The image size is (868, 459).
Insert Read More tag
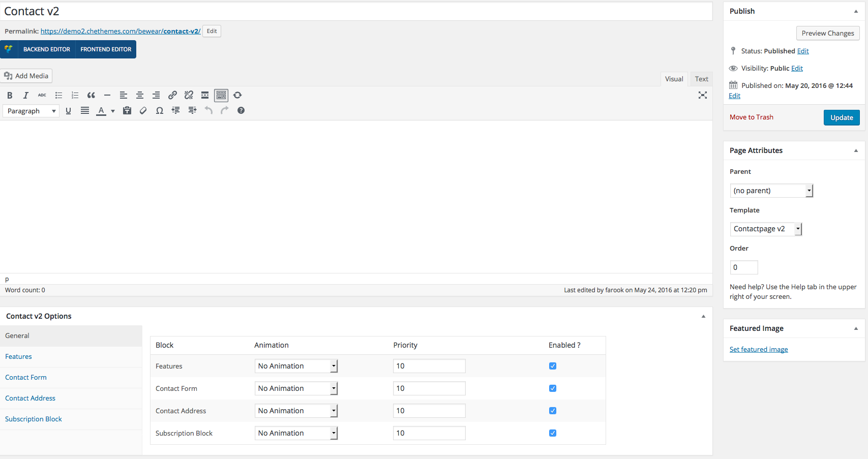[205, 95]
